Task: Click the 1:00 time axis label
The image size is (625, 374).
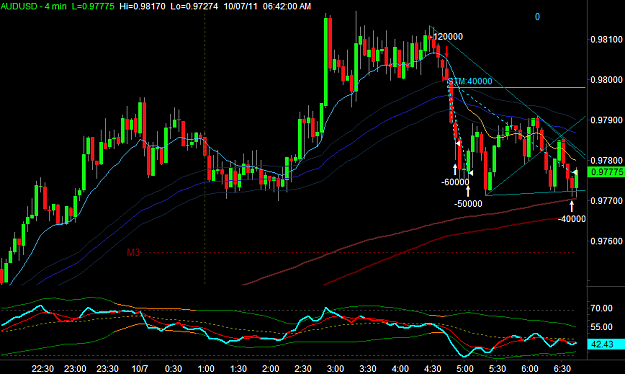Action: (206, 368)
